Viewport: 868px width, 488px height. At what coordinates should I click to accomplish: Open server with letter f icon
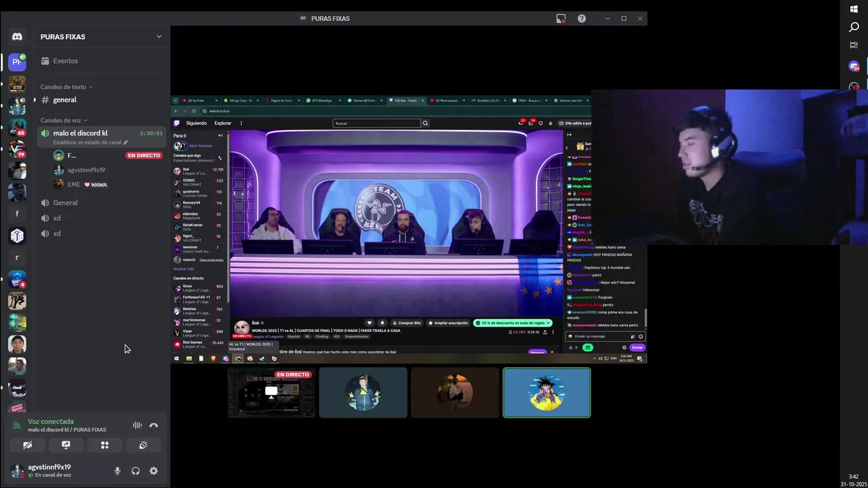click(x=17, y=213)
